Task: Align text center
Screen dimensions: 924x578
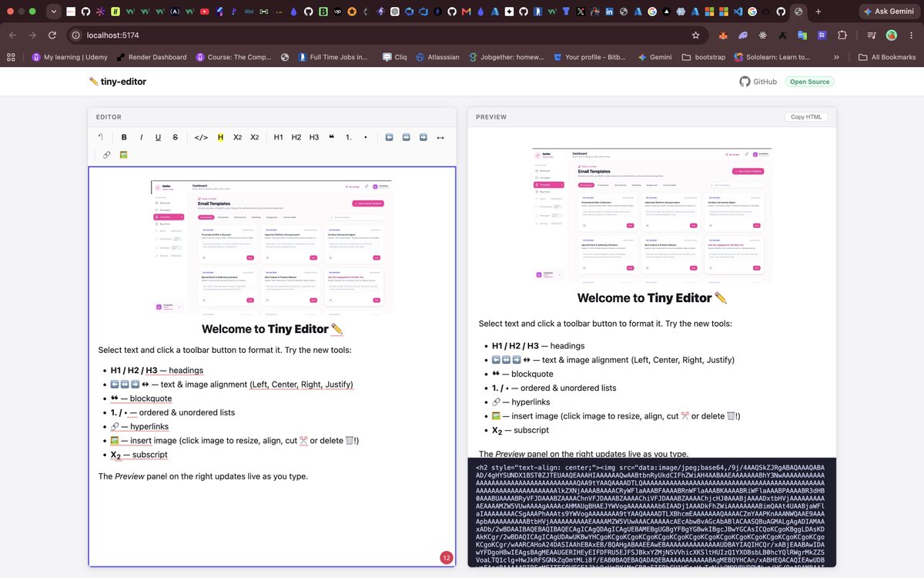Action: coord(406,137)
